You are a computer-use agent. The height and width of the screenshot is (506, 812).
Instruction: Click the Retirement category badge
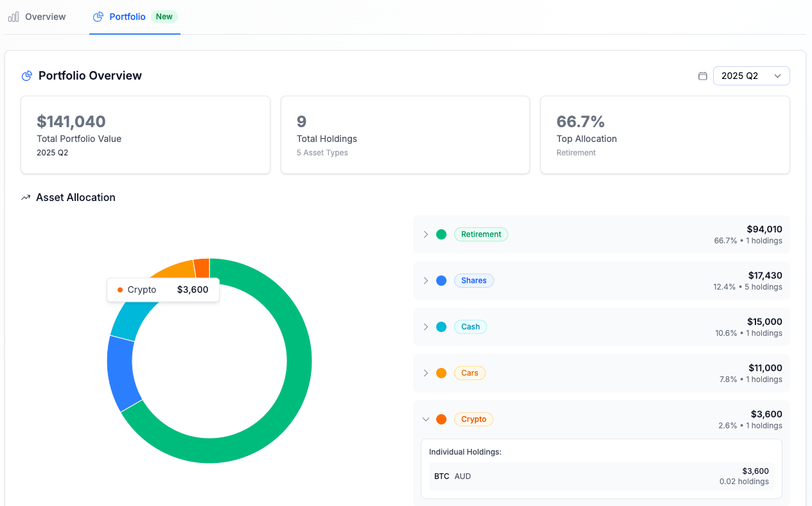point(481,234)
